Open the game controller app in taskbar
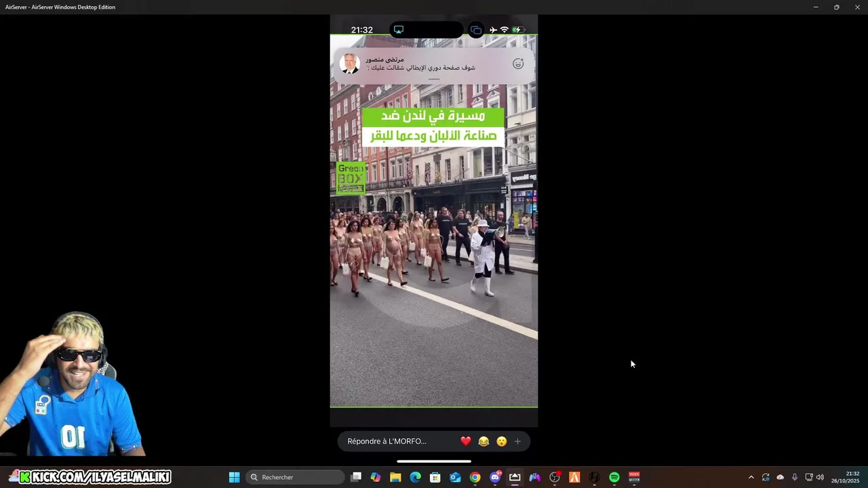868x488 pixels. pos(535,477)
